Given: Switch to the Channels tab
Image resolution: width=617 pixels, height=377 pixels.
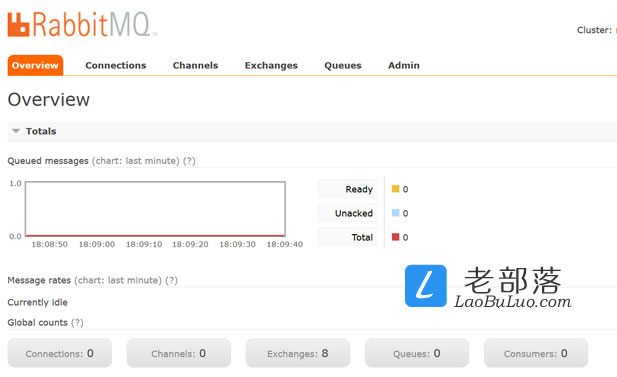Looking at the screenshot, I should [195, 65].
